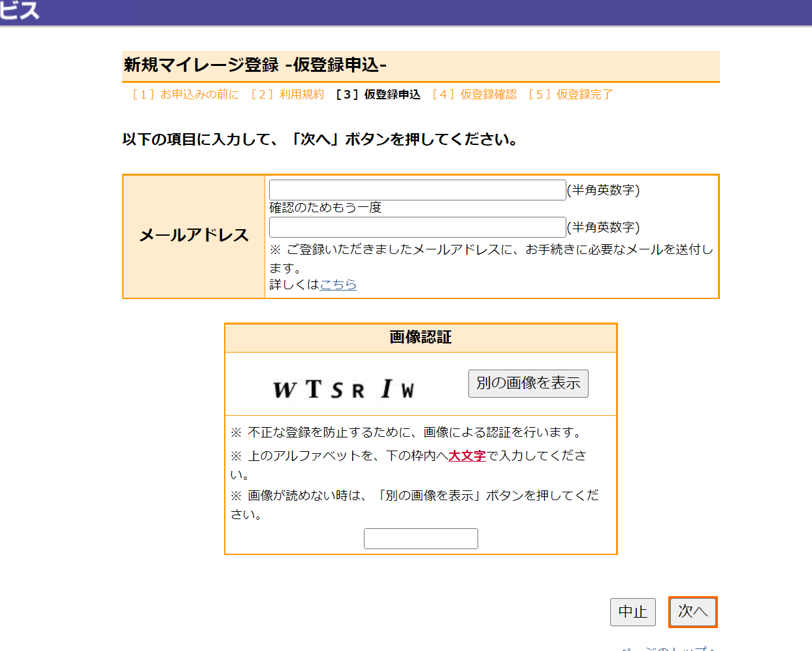Click the メールアドレス label cell

coord(194,236)
